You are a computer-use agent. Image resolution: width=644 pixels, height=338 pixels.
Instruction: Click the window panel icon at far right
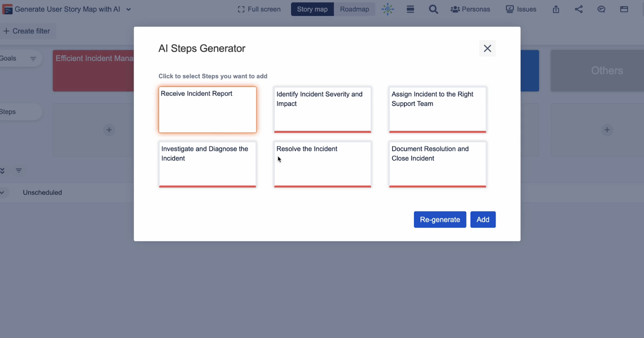(624, 9)
